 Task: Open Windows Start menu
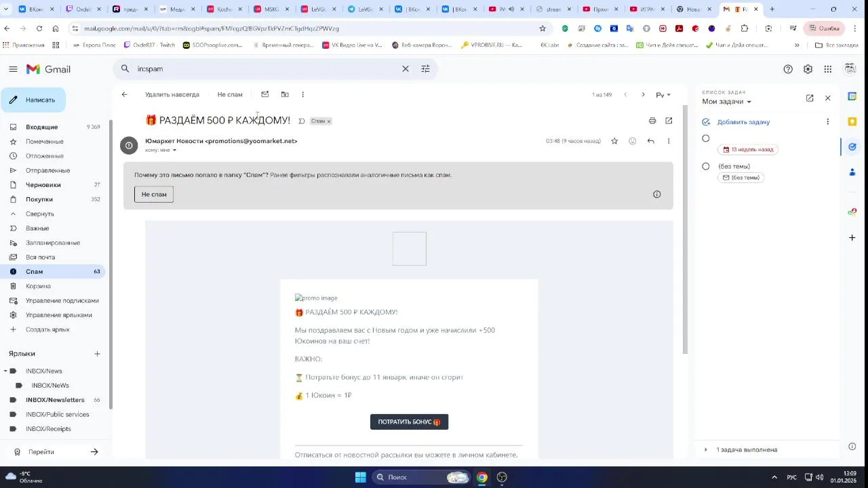361,477
